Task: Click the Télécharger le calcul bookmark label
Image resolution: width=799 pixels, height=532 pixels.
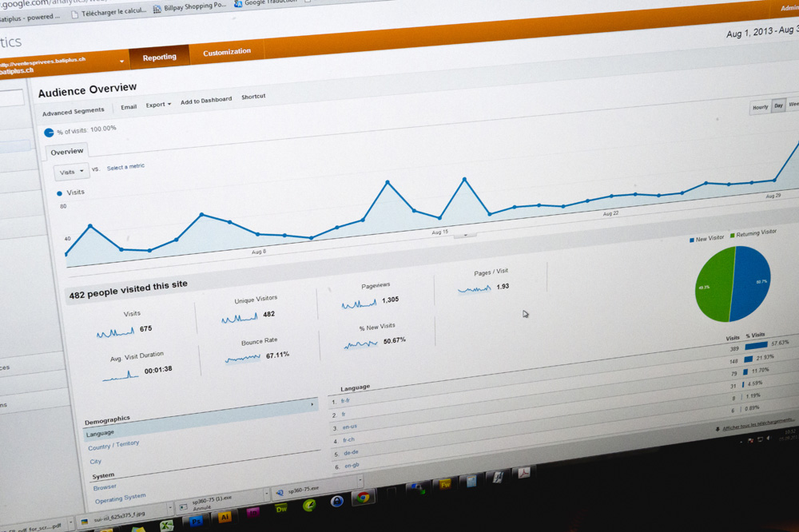Action: point(113,12)
